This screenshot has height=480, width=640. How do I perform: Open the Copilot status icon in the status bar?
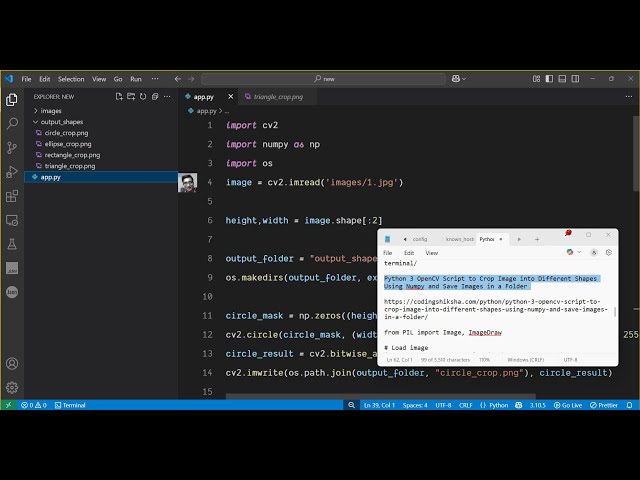(519, 405)
